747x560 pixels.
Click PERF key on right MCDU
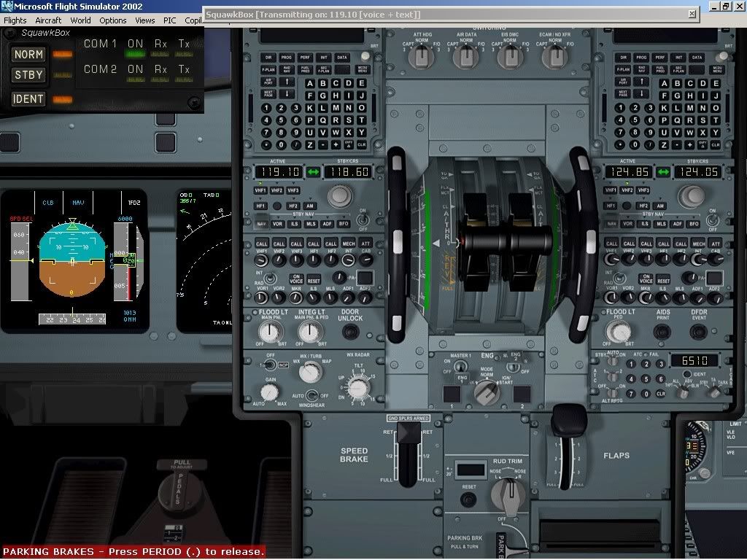[x=659, y=58]
